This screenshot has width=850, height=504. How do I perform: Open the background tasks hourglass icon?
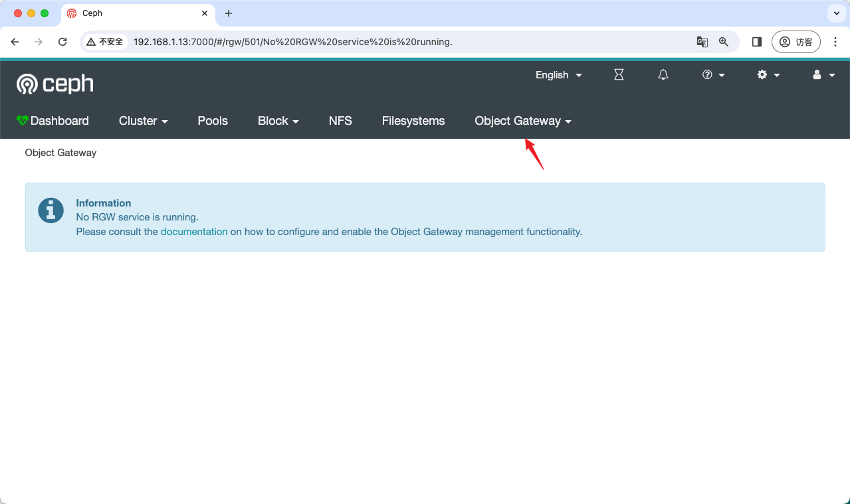pos(619,75)
